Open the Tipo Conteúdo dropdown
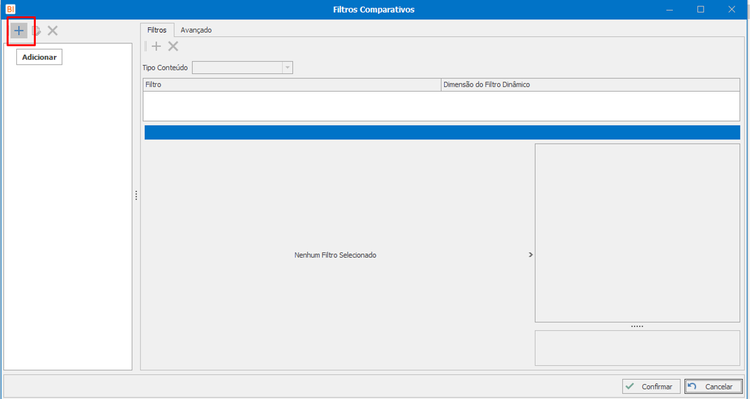The width and height of the screenshot is (750, 399). click(287, 68)
